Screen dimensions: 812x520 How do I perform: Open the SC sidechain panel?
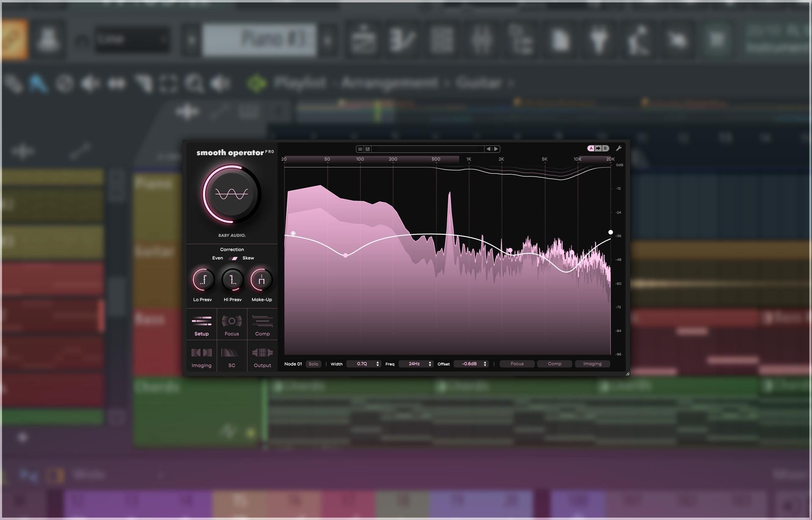pyautogui.click(x=232, y=357)
